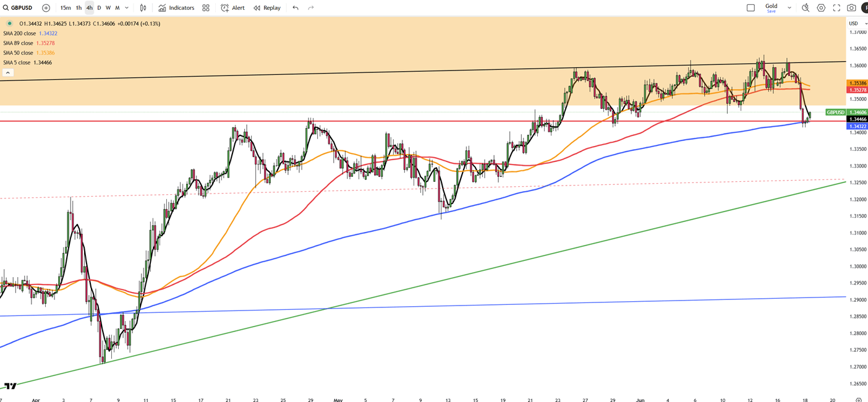868x402 pixels.
Task: Switch to the 15m timeframe
Action: (x=65, y=8)
